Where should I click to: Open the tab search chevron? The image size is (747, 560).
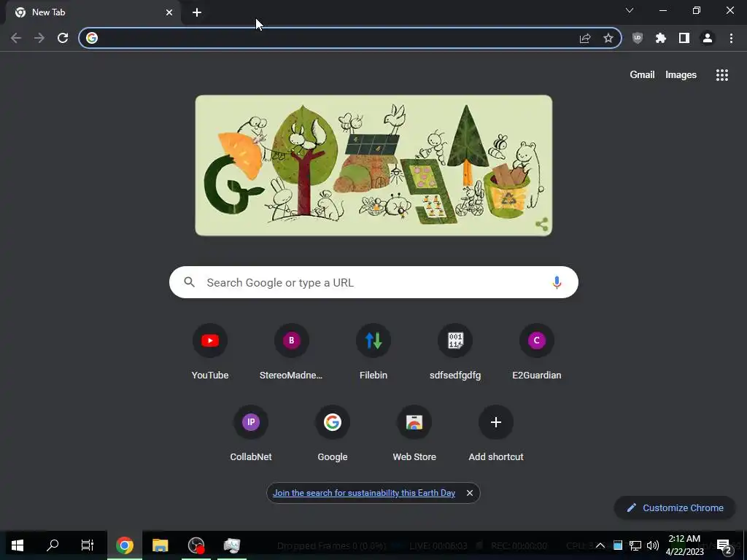630,10
